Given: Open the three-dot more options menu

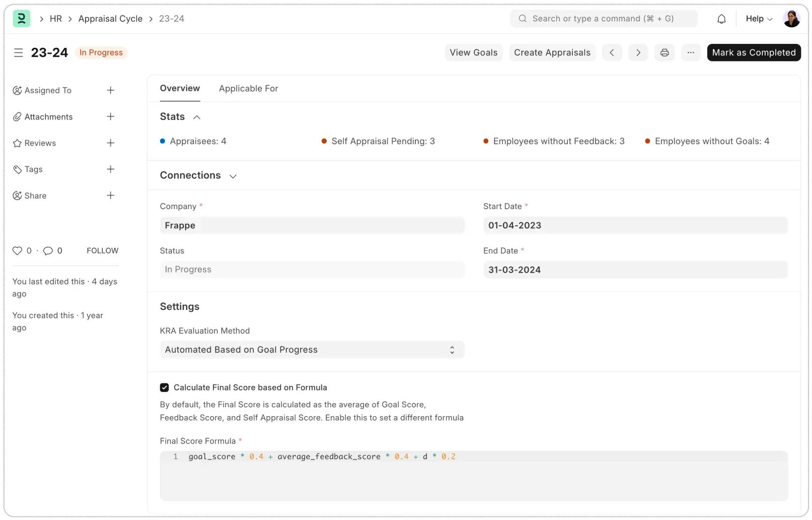Looking at the screenshot, I should coord(691,52).
